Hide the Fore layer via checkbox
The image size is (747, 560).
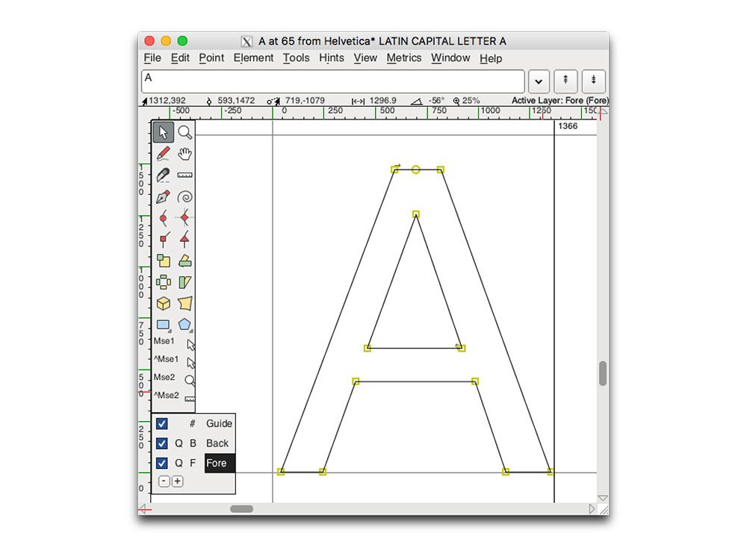pyautogui.click(x=162, y=463)
